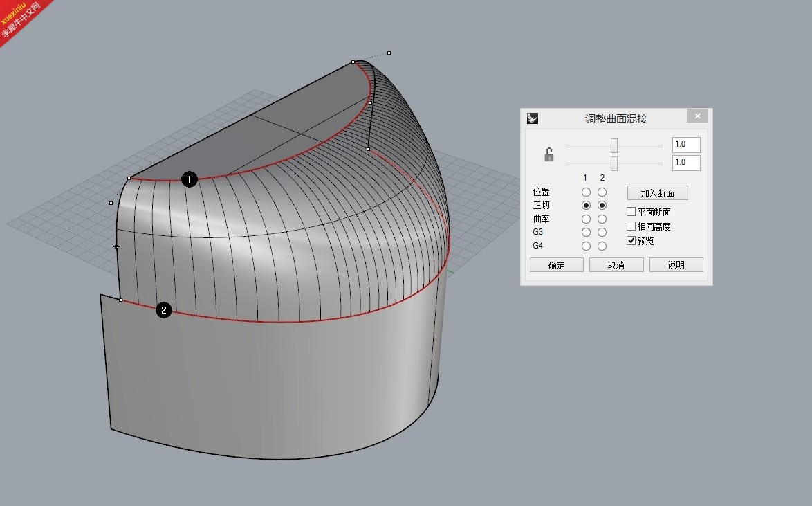Select G4 radio for edge 1
812x506 pixels.
(x=586, y=246)
